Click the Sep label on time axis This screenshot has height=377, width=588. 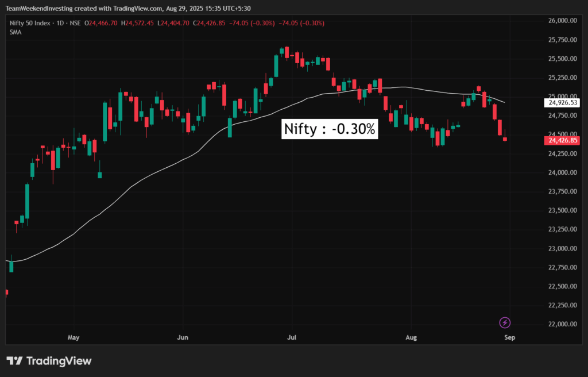click(510, 337)
